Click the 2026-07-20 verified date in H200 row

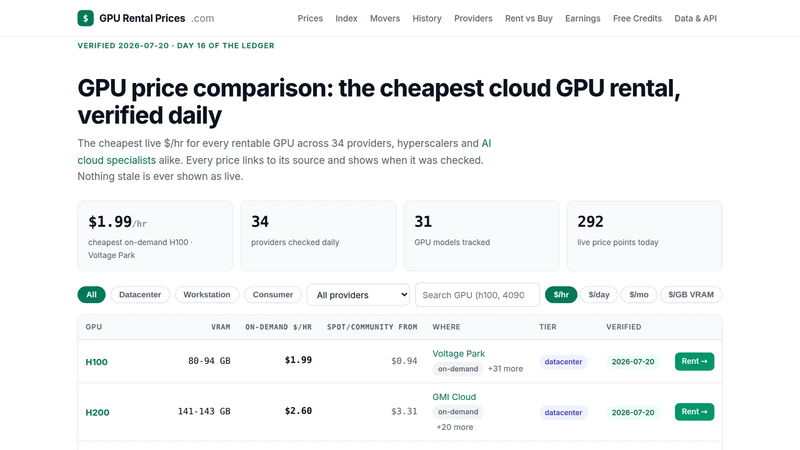[633, 412]
